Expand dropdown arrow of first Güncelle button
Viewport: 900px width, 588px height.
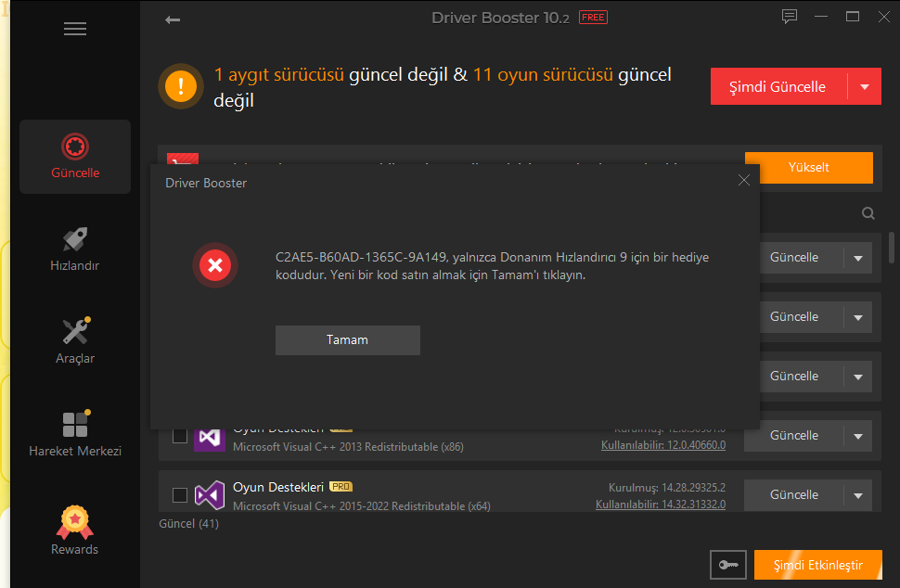click(x=858, y=258)
